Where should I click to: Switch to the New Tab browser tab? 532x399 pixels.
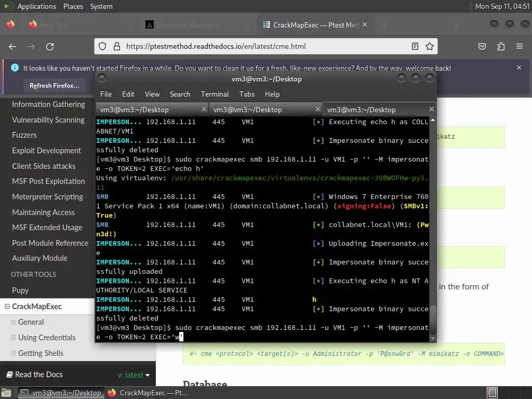[x=79, y=25]
